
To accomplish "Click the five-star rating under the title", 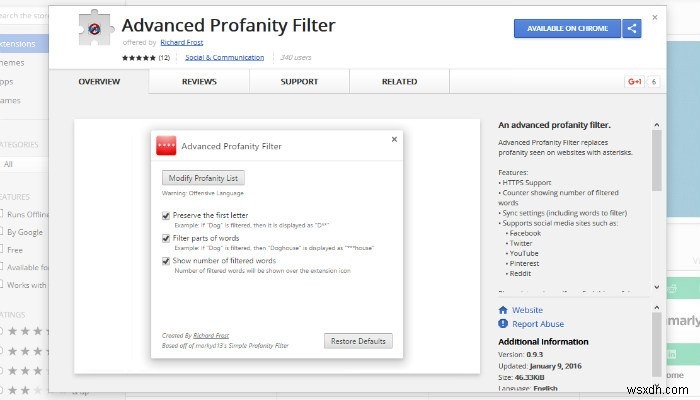I will [136, 58].
